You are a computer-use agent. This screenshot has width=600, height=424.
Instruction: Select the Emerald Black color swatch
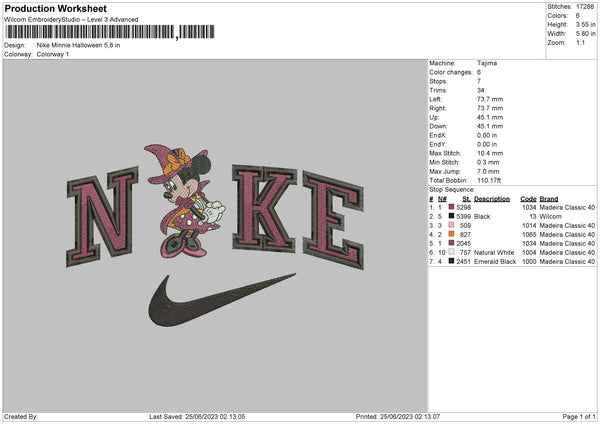tap(451, 261)
